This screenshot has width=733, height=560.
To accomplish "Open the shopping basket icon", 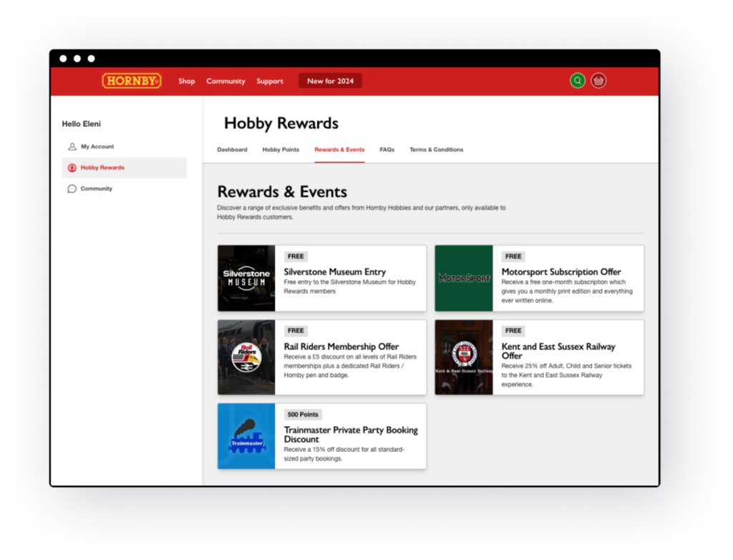I will pyautogui.click(x=598, y=80).
